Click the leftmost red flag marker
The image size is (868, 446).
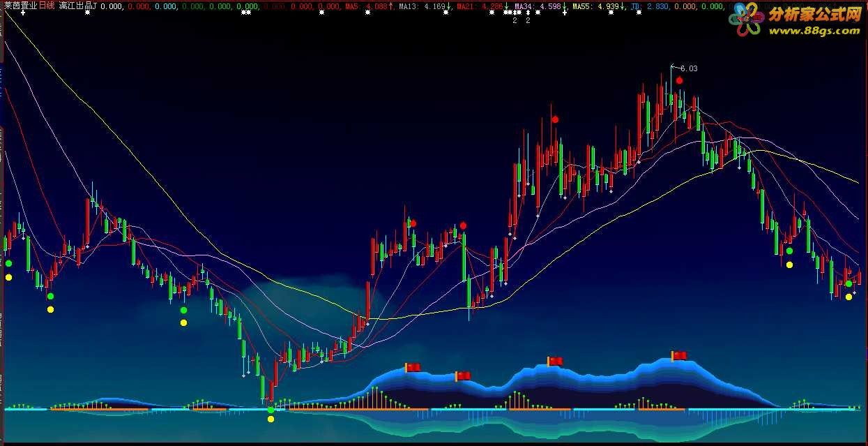tap(413, 367)
